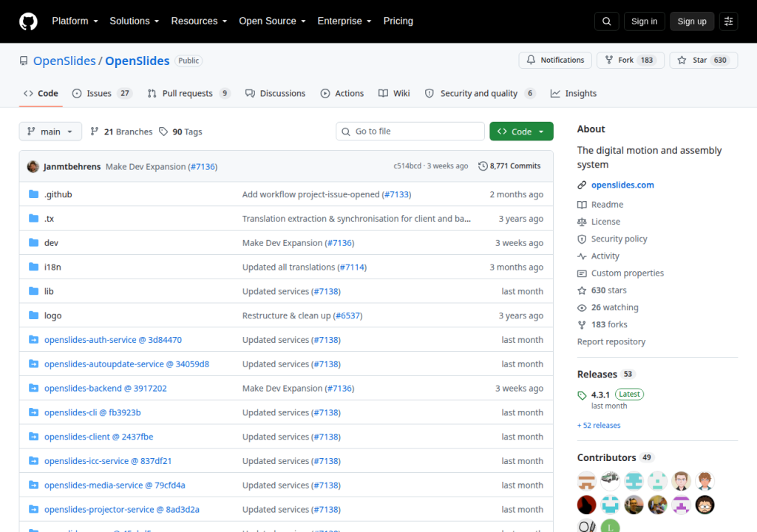Open submodule openslides-media-service @ 79cfd4a
The image size is (757, 532).
[x=115, y=485]
